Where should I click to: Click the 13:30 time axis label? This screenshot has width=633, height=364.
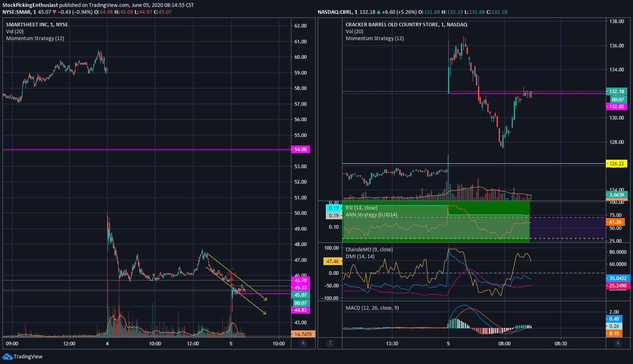click(392, 344)
